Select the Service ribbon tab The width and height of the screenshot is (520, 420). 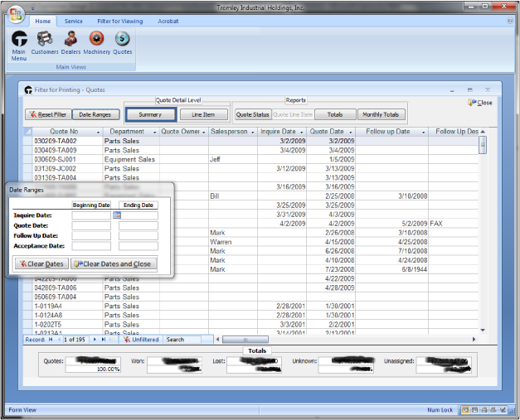[x=73, y=22]
